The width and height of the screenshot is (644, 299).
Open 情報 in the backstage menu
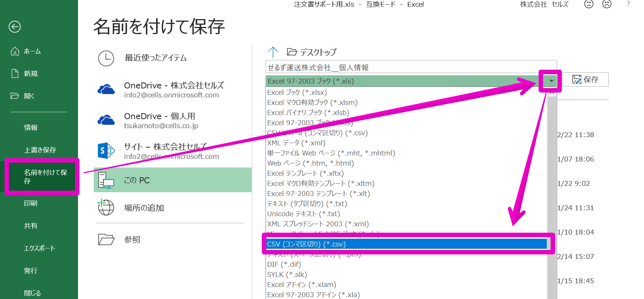pyautogui.click(x=31, y=127)
